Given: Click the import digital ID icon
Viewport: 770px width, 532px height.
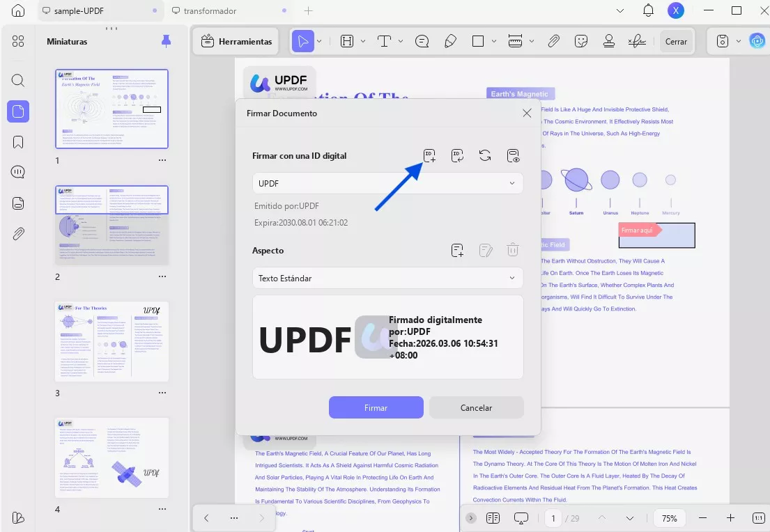Looking at the screenshot, I should pyautogui.click(x=457, y=156).
